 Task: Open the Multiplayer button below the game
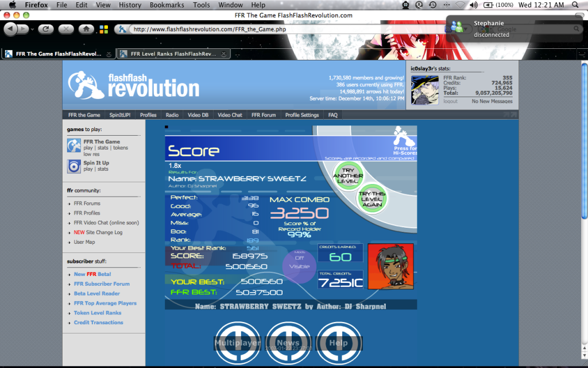point(237,343)
